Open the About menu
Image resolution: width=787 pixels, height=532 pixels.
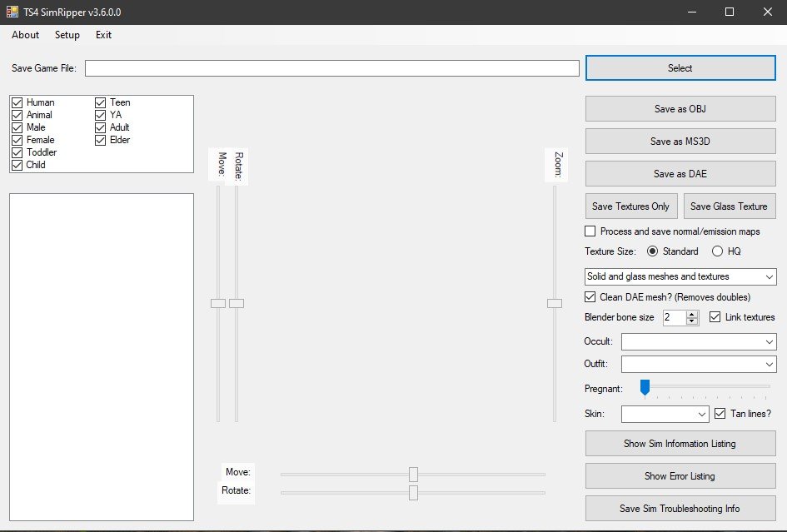pos(26,35)
